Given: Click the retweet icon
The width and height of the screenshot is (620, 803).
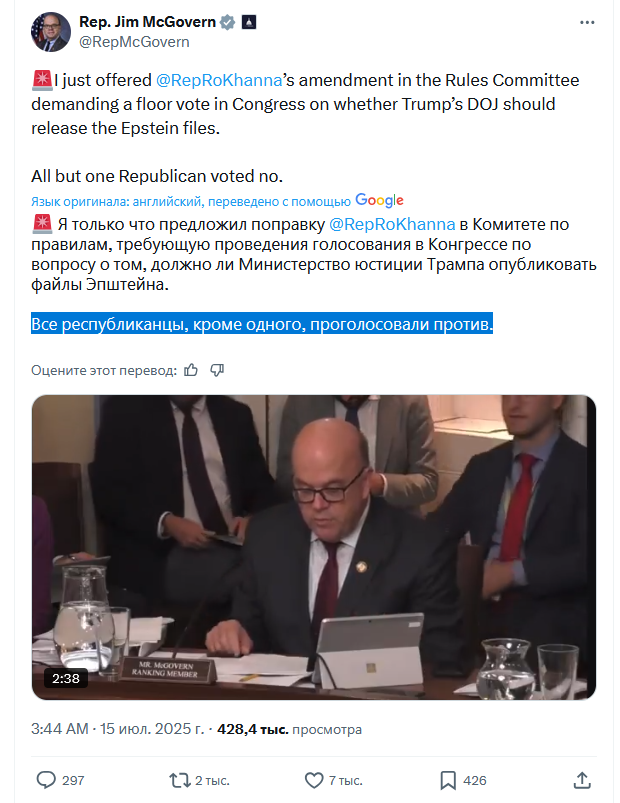Looking at the screenshot, I should tap(180, 780).
